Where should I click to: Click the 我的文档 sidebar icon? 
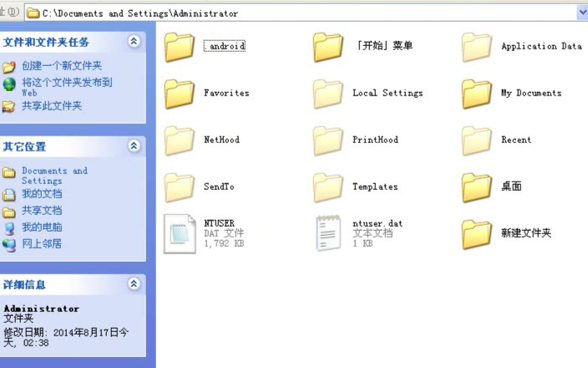click(x=9, y=195)
